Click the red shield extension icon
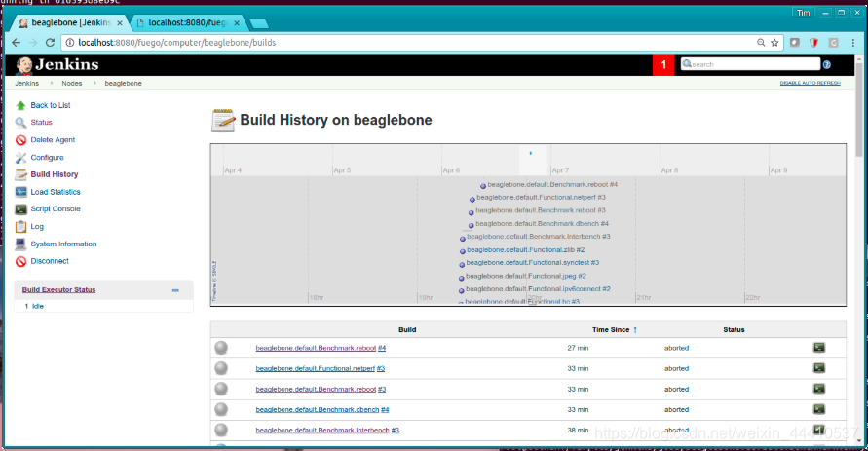 (813, 43)
